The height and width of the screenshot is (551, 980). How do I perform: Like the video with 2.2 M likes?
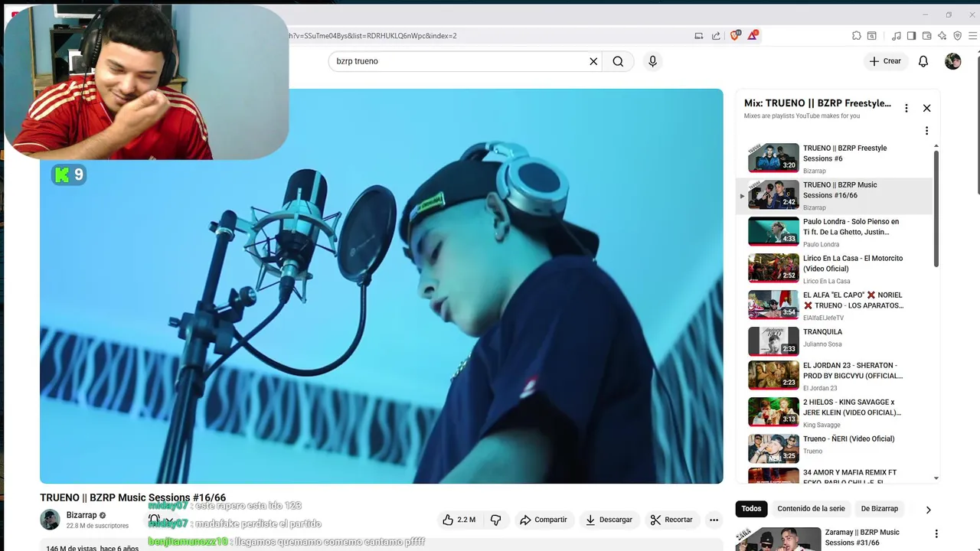(x=459, y=520)
